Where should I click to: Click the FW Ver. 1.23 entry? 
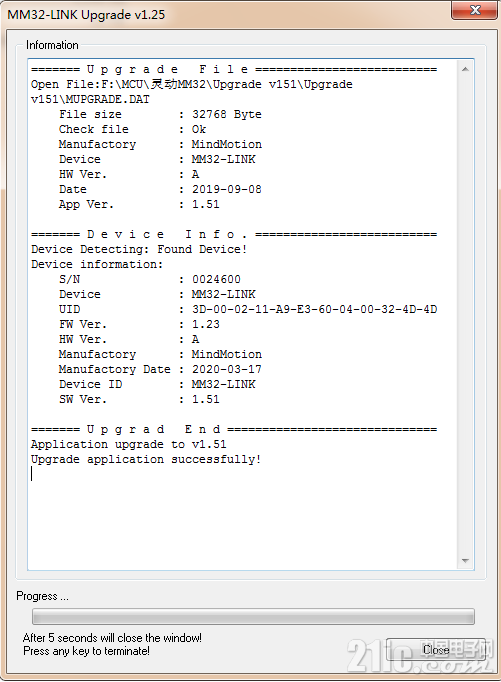pyautogui.click(x=139, y=324)
